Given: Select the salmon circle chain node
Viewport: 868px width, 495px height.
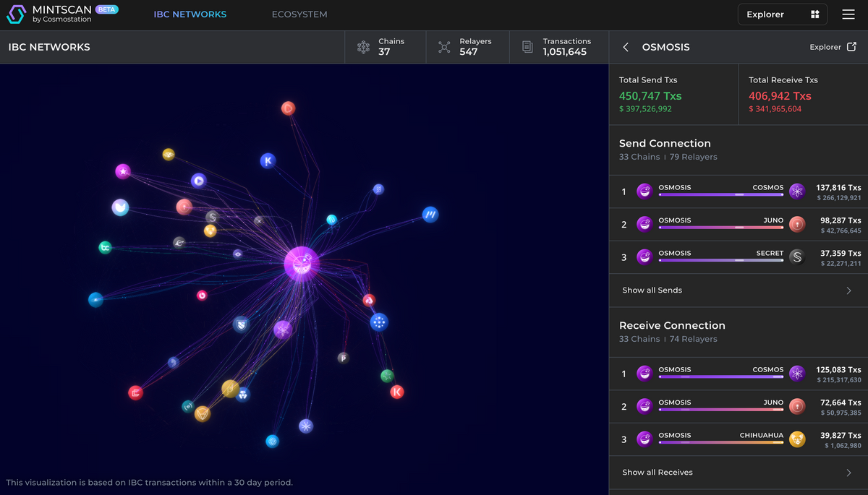Looking at the screenshot, I should 184,207.
